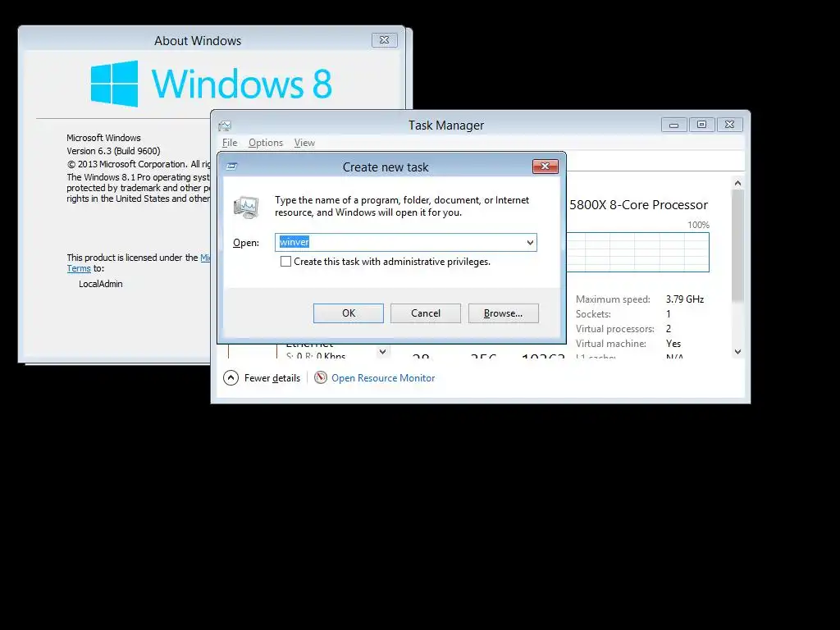
Task: Open the Options menu in Task Manager
Action: click(x=266, y=143)
